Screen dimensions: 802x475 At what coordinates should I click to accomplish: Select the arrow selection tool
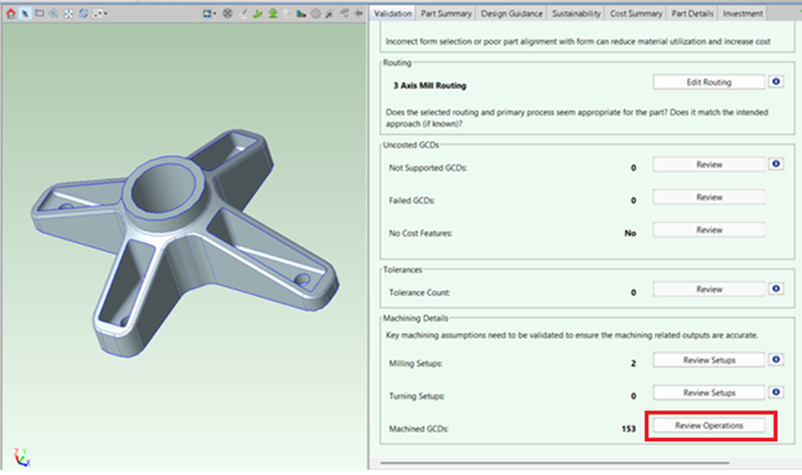pyautogui.click(x=25, y=14)
